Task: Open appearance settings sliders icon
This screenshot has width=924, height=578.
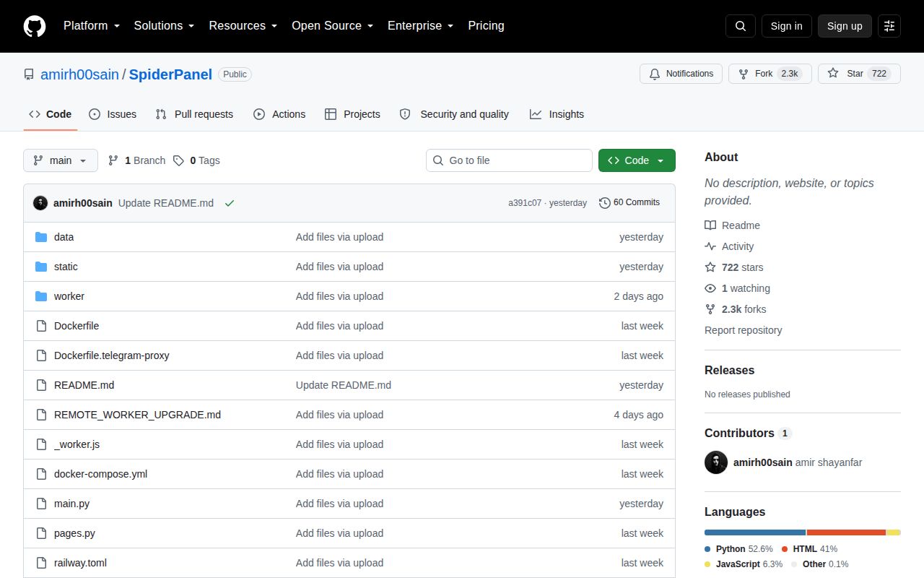Action: [x=889, y=26]
